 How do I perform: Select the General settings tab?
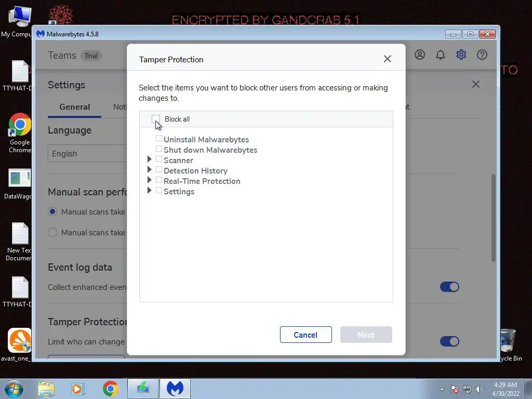[75, 107]
